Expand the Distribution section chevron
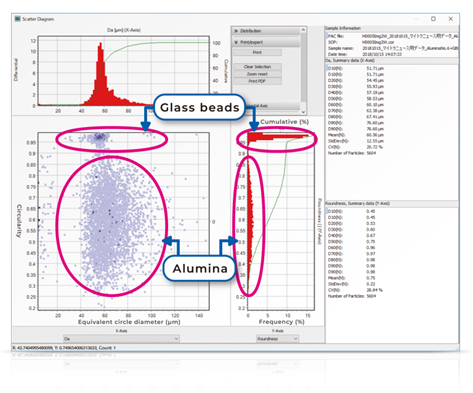473x393 pixels. pyautogui.click(x=236, y=31)
